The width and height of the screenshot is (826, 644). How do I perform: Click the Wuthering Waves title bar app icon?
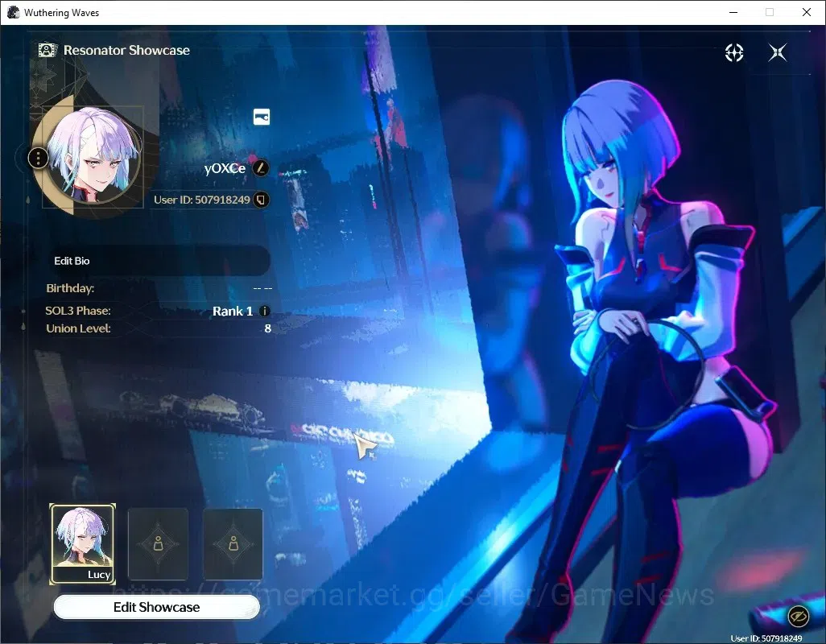(x=13, y=12)
